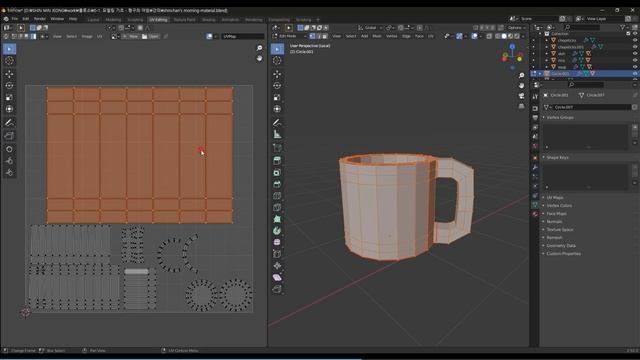640x360 pixels.
Task: Select the Shrink/Fatten tool in the 3D viewport
Action: [x=277, y=266]
